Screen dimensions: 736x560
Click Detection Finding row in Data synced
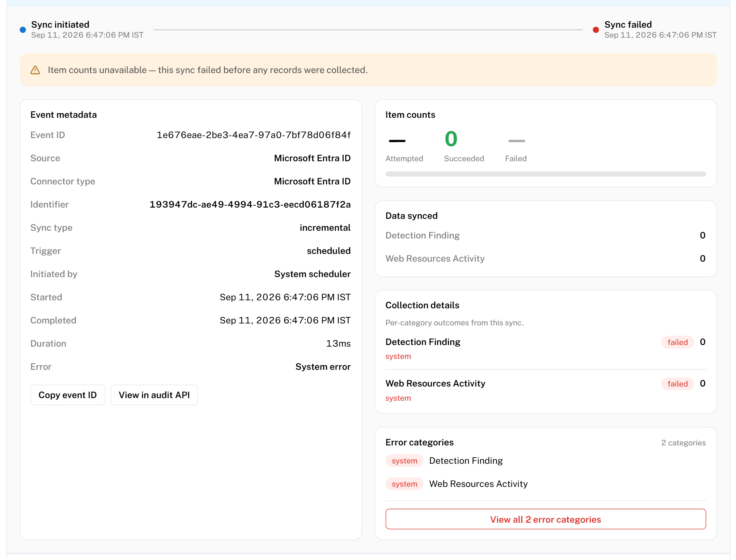click(546, 236)
